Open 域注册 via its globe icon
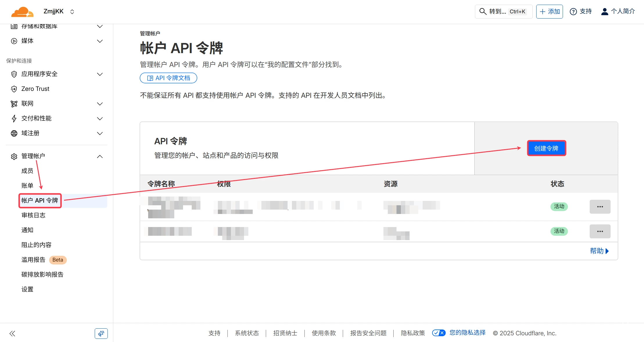The height and width of the screenshot is (342, 644). coord(14,133)
